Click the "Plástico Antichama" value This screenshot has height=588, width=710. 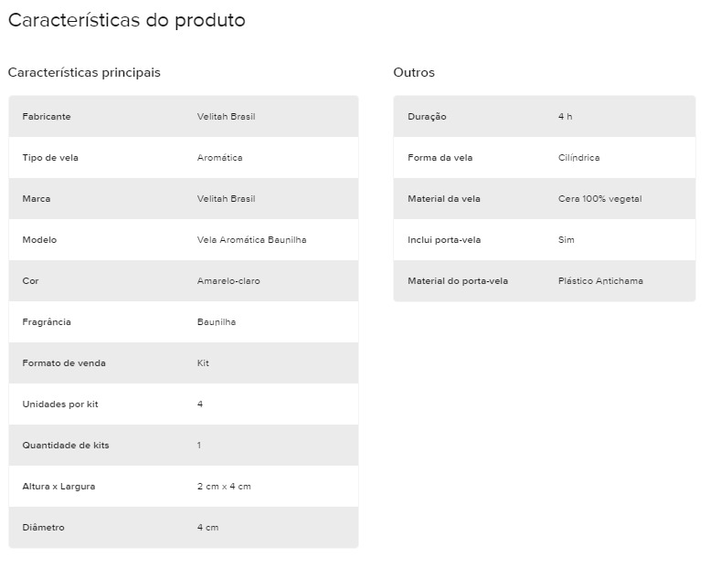[600, 281]
